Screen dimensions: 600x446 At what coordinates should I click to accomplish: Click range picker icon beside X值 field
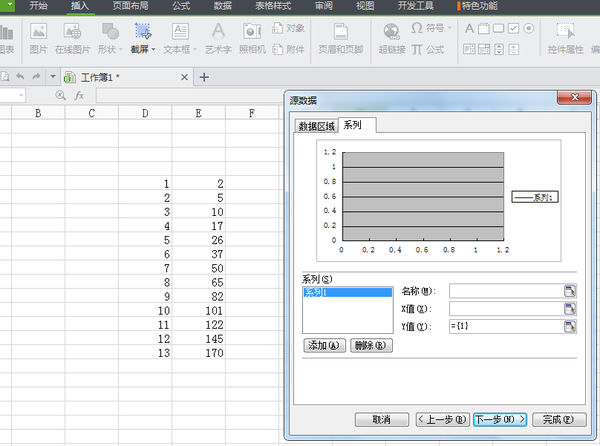570,309
